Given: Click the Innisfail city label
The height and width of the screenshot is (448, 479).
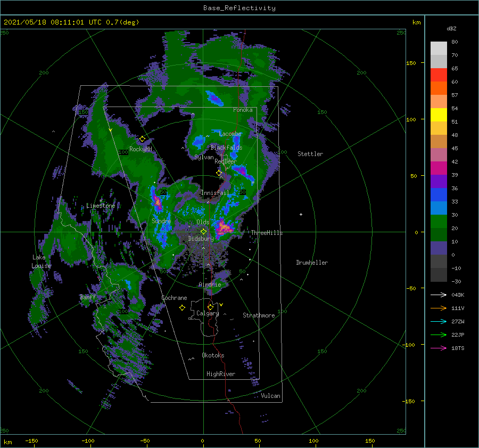Looking at the screenshot, I should 215,193.
